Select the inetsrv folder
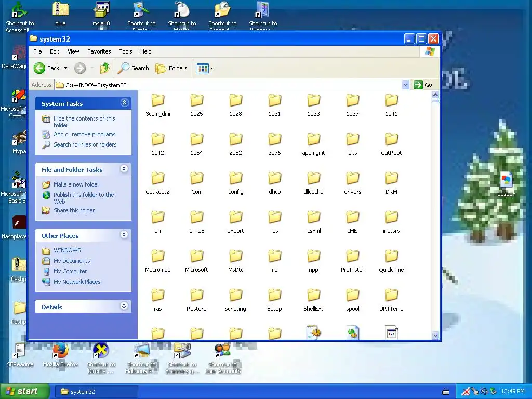532x399 pixels. (391, 222)
